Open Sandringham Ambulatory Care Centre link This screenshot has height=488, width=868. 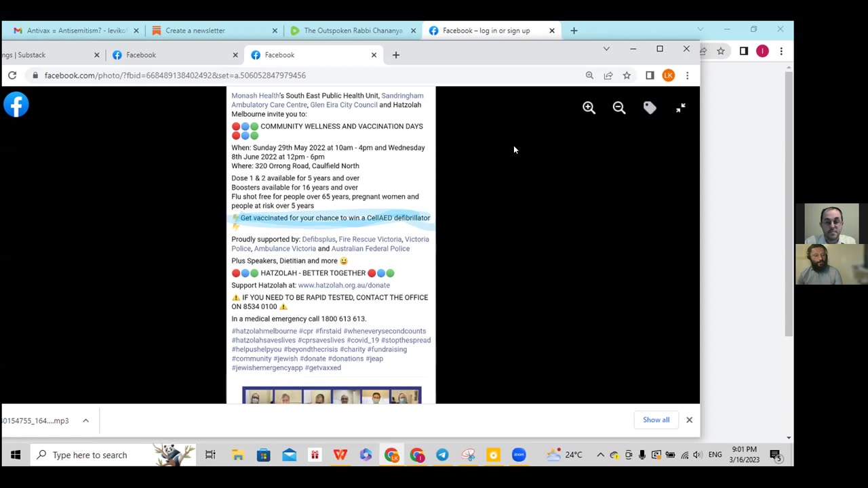coord(328,100)
